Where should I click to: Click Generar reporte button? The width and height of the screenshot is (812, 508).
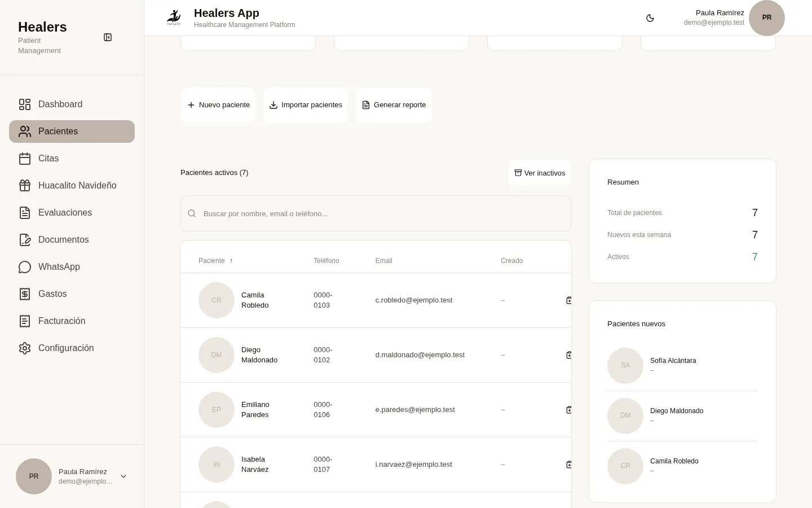[394, 105]
